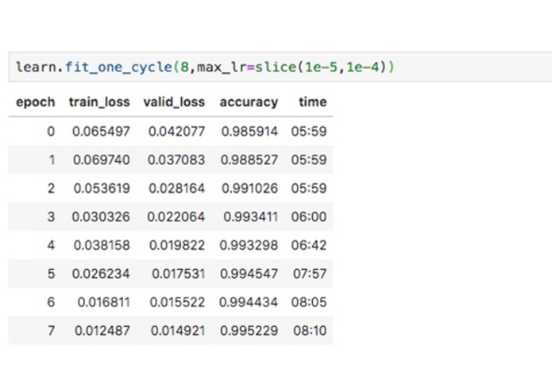Image resolution: width=552 pixels, height=392 pixels.
Task: Select the valid_loss column header
Action: click(174, 102)
